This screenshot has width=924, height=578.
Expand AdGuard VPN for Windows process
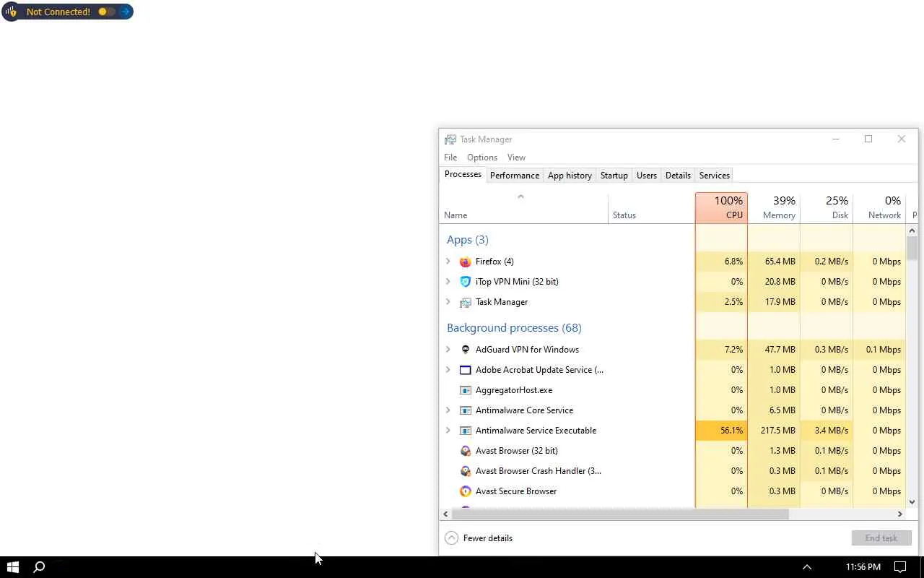pos(448,350)
